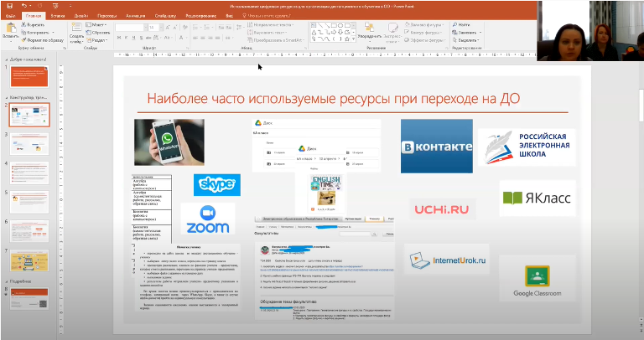The image size is (644, 340).
Task: Toggle underline formatting (Ч)
Action: point(133,38)
